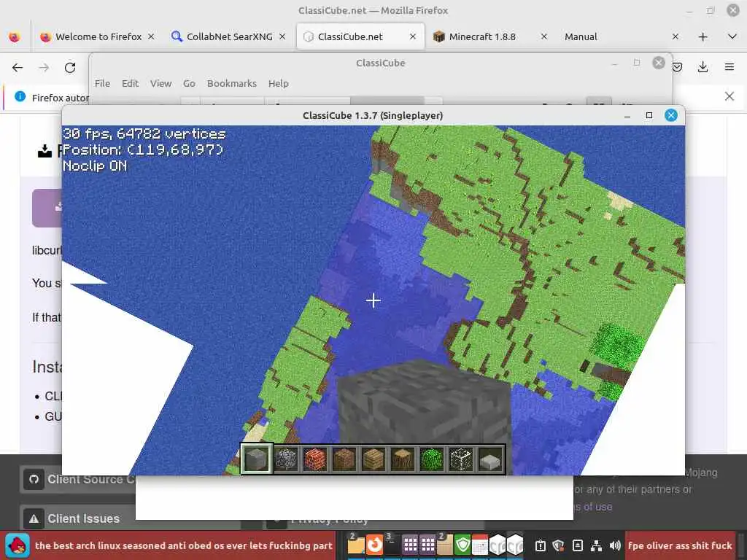The image size is (747, 560).
Task: Reload the page in Firefox
Action: tap(70, 68)
